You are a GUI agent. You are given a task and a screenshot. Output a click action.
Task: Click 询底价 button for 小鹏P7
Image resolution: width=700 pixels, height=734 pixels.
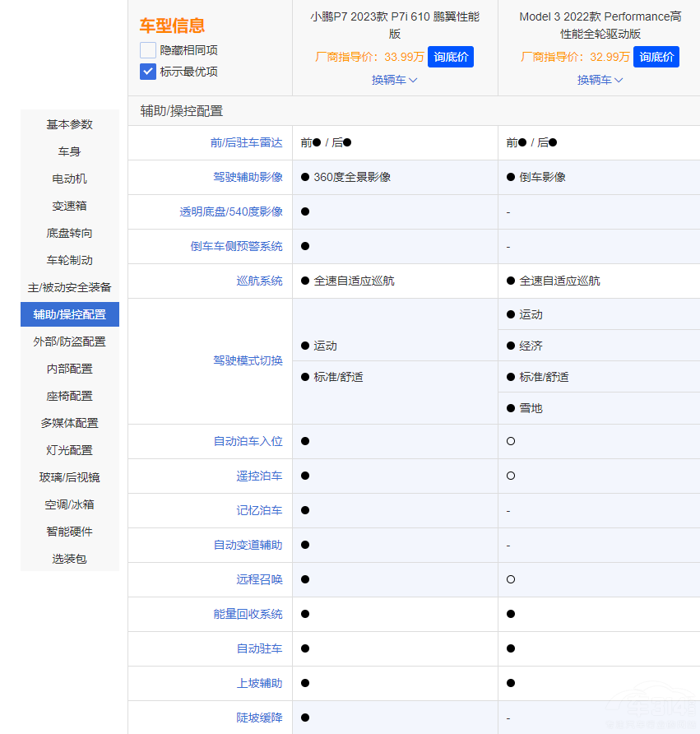[451, 57]
